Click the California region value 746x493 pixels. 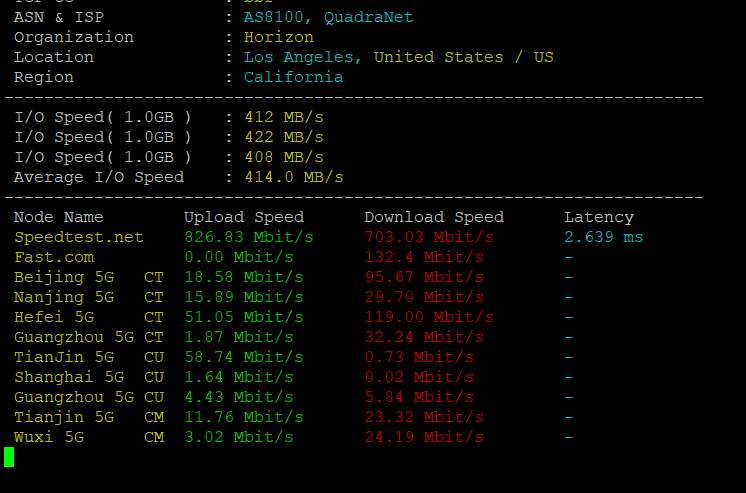294,77
